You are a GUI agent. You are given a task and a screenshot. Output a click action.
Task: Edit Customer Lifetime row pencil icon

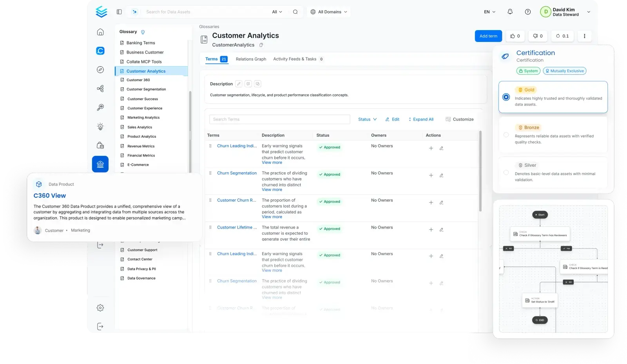[441, 230]
